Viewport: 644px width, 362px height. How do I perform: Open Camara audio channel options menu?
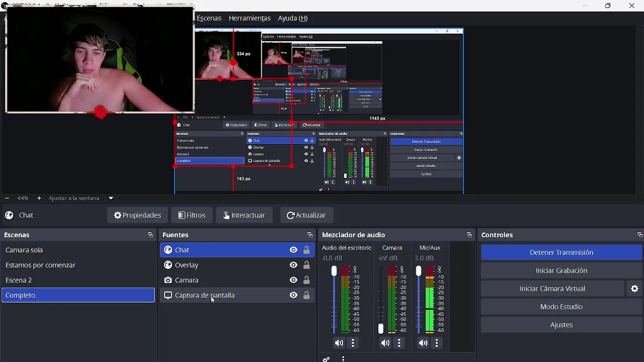(399, 343)
